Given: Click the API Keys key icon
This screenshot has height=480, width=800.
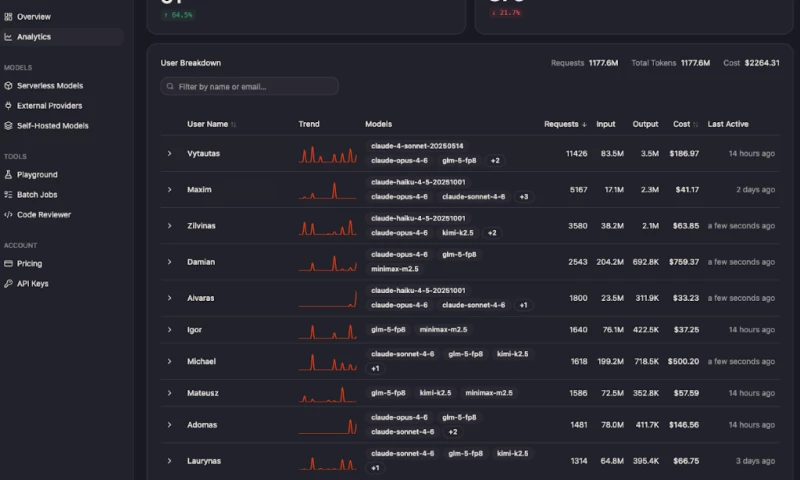Looking at the screenshot, I should point(8,284).
